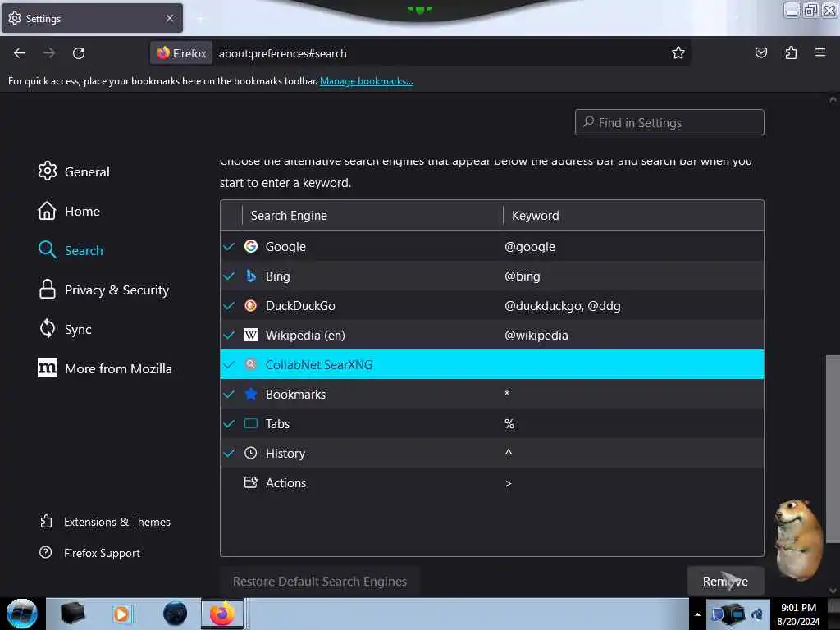Bookmark this page with the star icon
Screen dimensions: 840x630
click(x=678, y=52)
